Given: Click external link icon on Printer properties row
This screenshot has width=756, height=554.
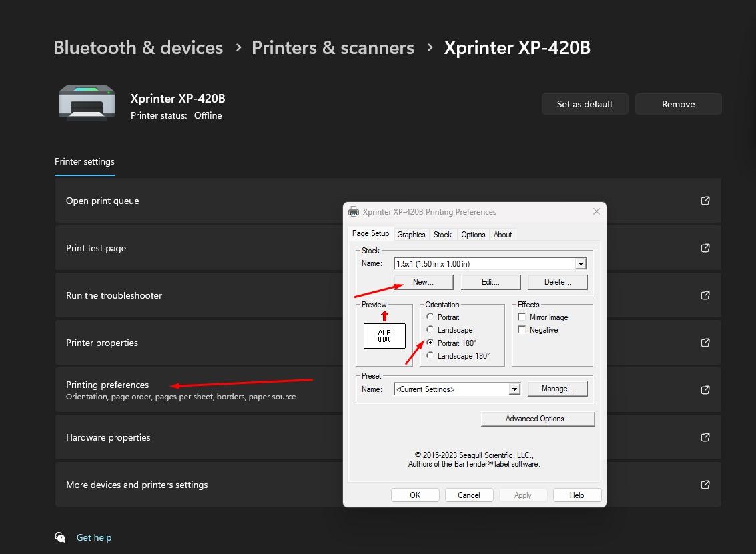Looking at the screenshot, I should click(705, 343).
